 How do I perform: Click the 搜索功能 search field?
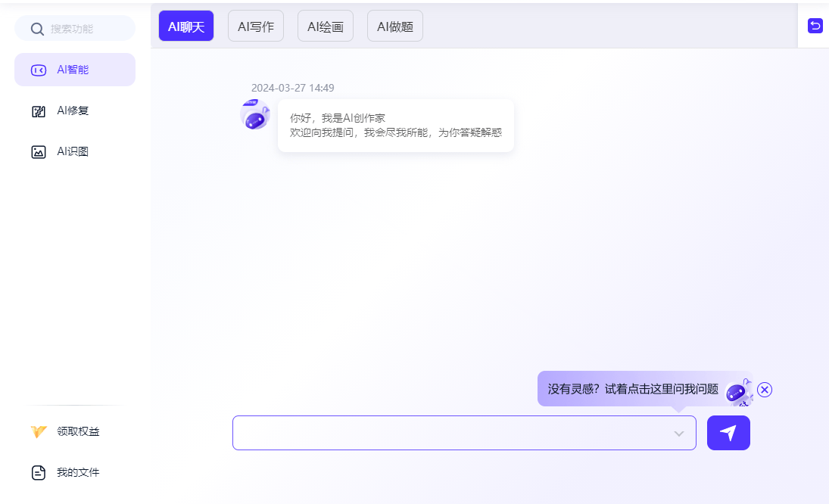[x=83, y=29]
